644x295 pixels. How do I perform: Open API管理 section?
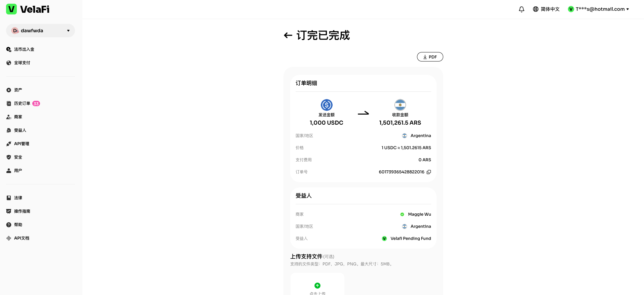22,144
